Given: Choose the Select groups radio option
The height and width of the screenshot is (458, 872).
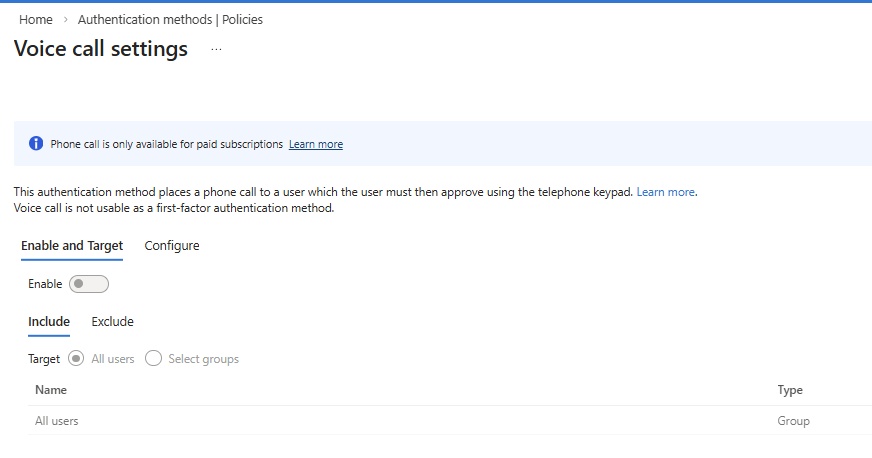Looking at the screenshot, I should (x=153, y=359).
